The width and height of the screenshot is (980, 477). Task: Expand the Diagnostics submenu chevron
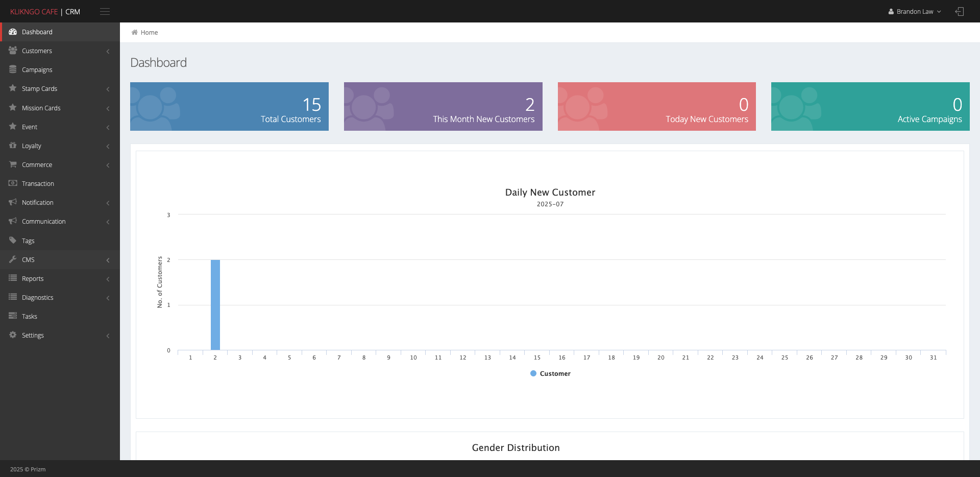coord(108,298)
